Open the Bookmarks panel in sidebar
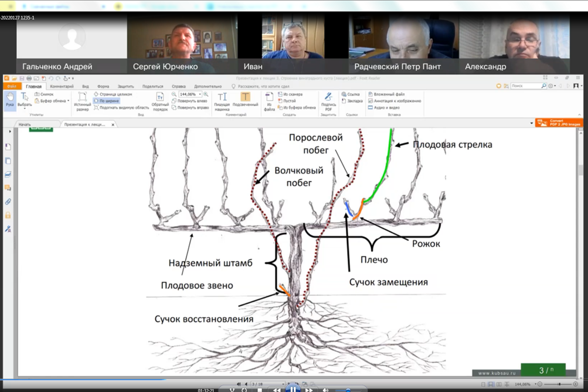 click(x=8, y=147)
